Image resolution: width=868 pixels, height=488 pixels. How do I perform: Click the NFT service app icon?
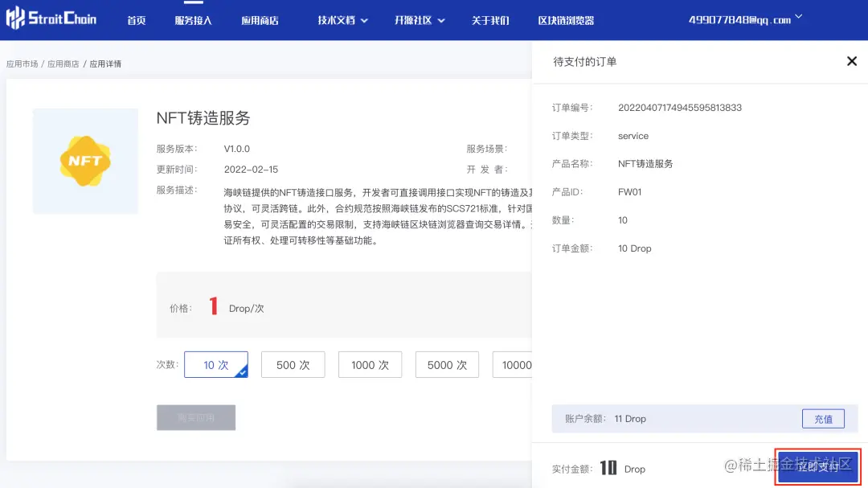[x=85, y=161]
